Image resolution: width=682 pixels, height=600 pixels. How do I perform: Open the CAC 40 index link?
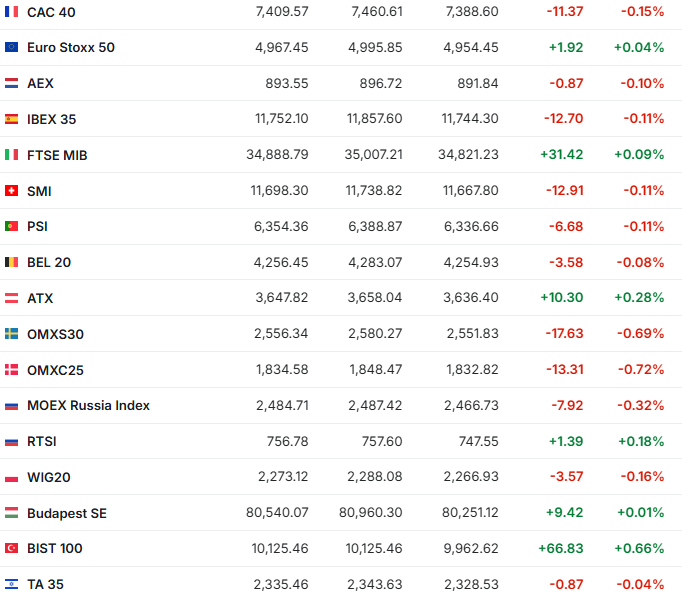[51, 12]
